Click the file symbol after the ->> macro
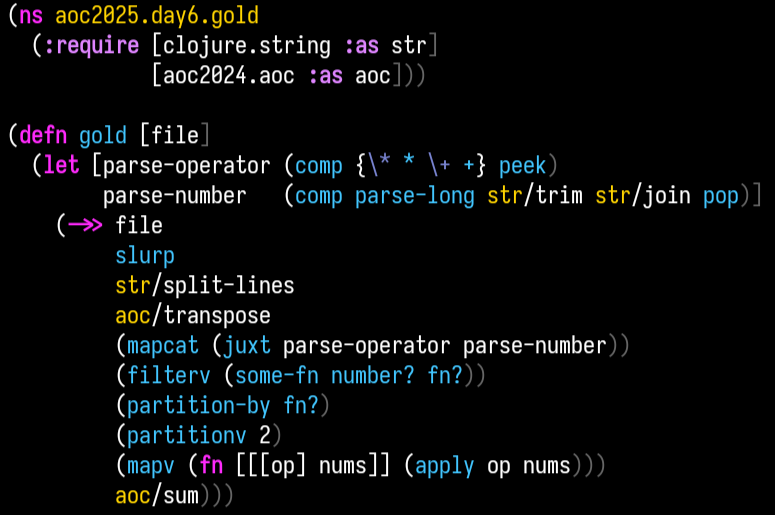The width and height of the screenshot is (775, 515). [139, 225]
